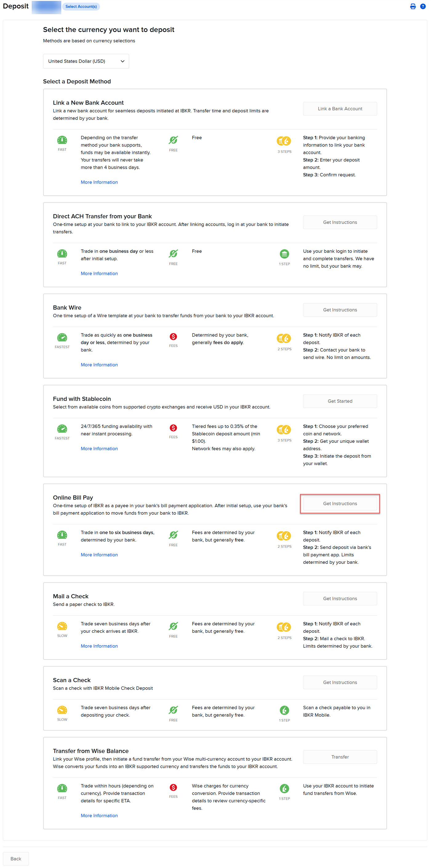The width and height of the screenshot is (431, 868).
Task: Click the FAST gauge icon in Transfer from Wise Balance
Action: click(62, 788)
